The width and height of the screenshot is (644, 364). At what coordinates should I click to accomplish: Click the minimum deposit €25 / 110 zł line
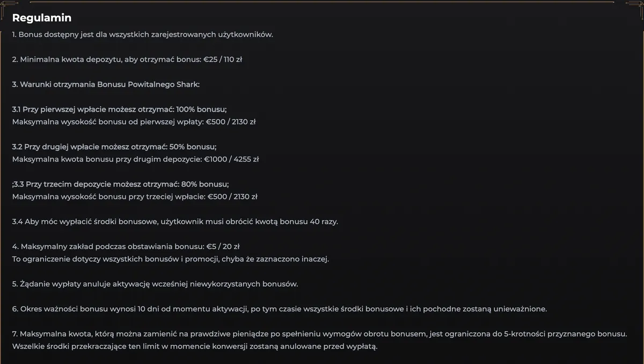point(127,60)
